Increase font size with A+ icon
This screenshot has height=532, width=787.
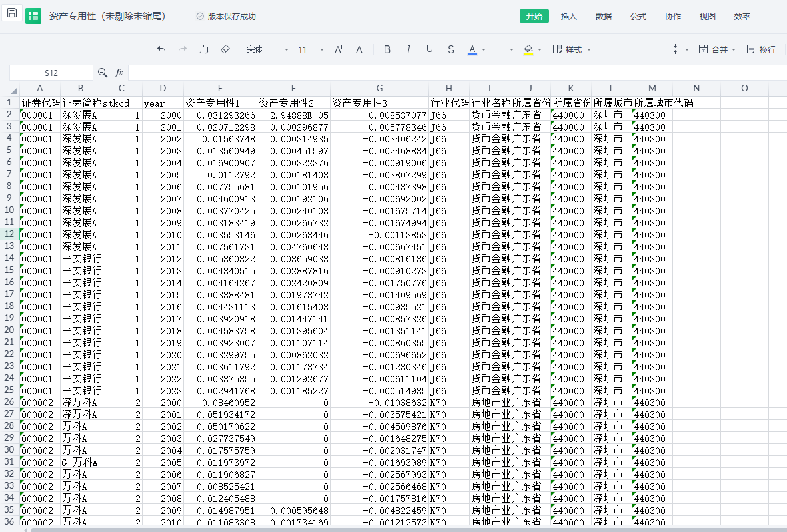(x=339, y=50)
